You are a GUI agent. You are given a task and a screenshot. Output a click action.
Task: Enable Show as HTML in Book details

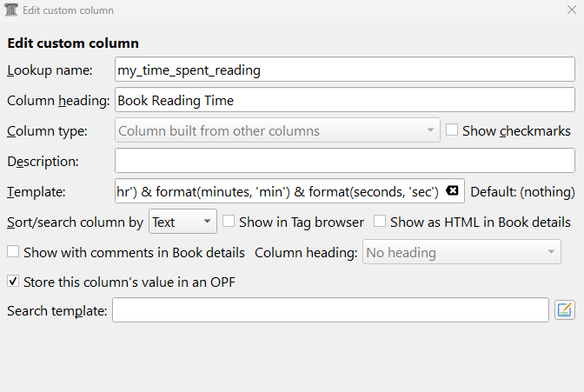click(x=380, y=222)
